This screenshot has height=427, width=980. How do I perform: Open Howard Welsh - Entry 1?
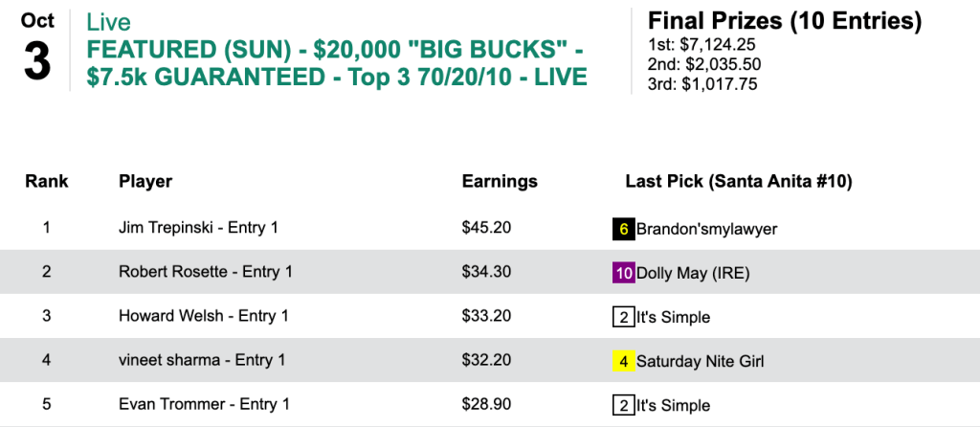203,316
